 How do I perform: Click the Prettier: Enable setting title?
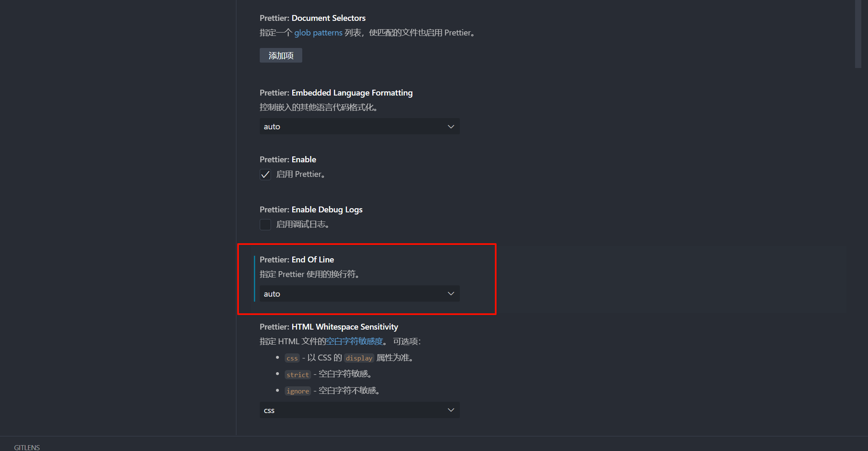click(x=288, y=159)
